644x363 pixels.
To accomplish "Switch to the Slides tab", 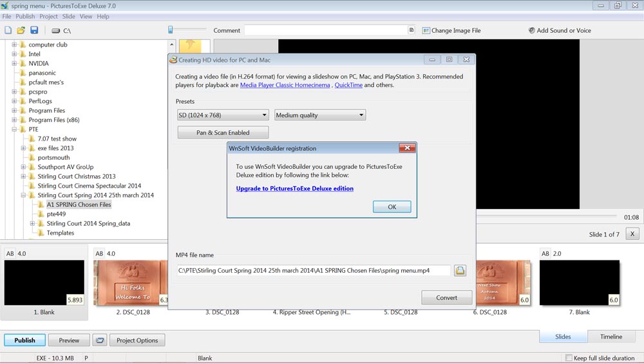I will (563, 337).
